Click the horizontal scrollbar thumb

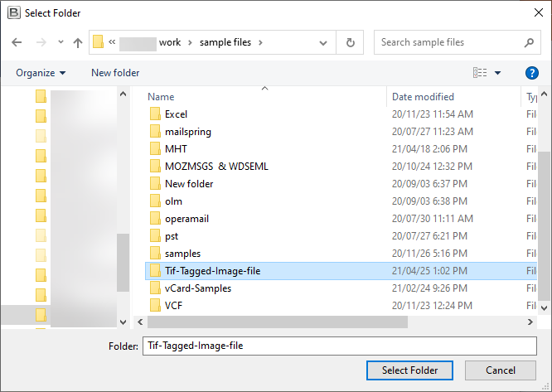[278, 322]
